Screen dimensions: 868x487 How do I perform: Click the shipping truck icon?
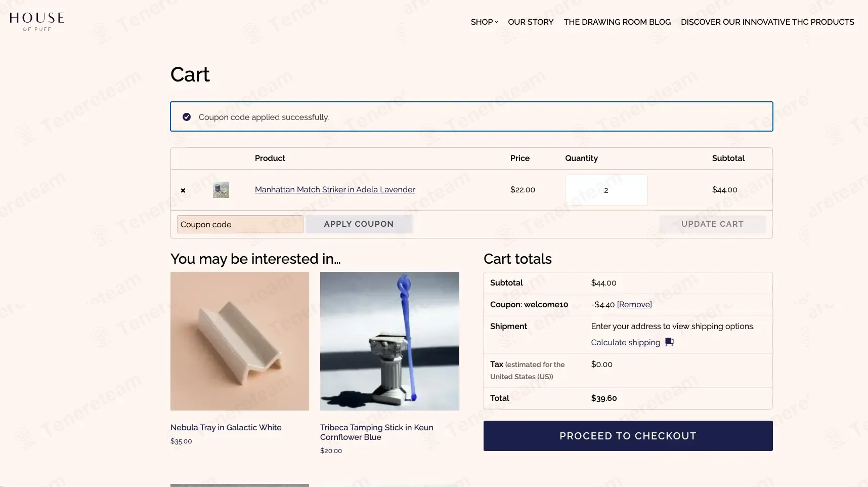point(669,342)
